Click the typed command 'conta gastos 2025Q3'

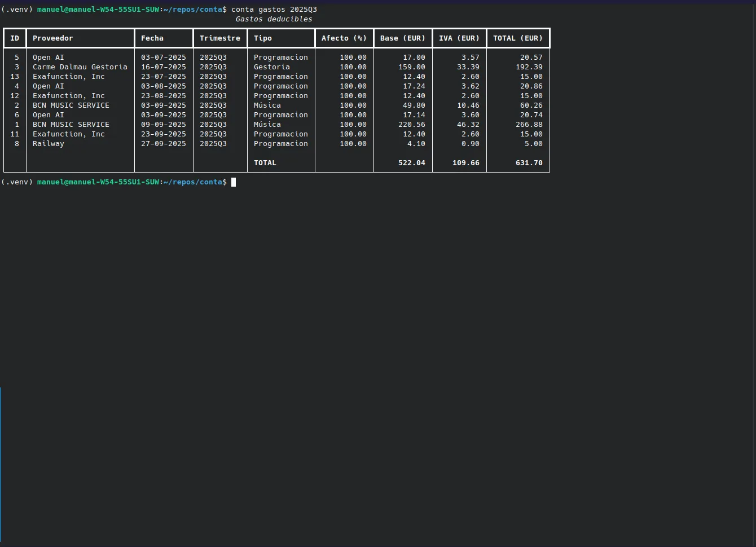click(274, 10)
